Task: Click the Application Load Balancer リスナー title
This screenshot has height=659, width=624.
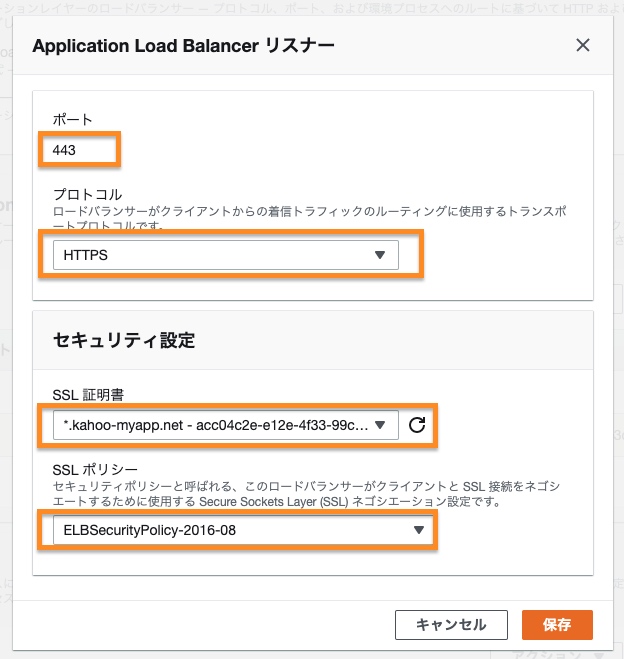Action: [x=183, y=45]
